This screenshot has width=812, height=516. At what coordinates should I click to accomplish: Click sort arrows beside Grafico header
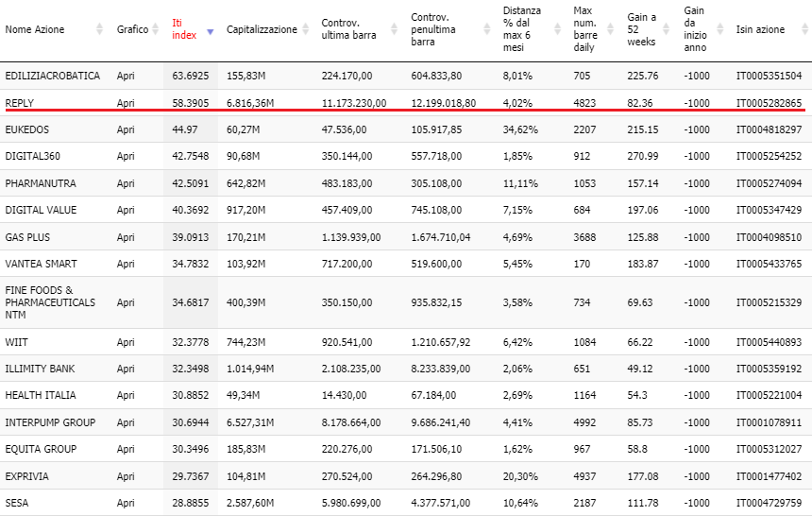tap(155, 29)
